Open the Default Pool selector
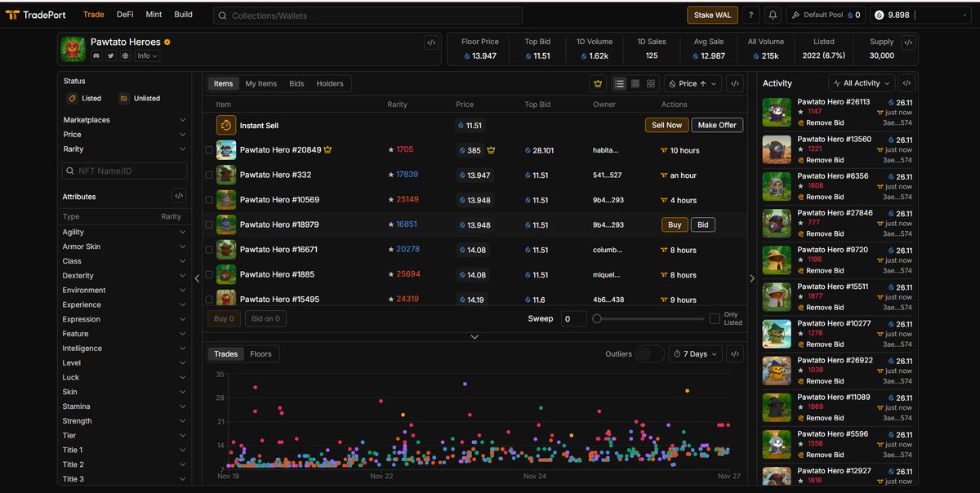Viewport: 980px width, 493px height. click(825, 16)
